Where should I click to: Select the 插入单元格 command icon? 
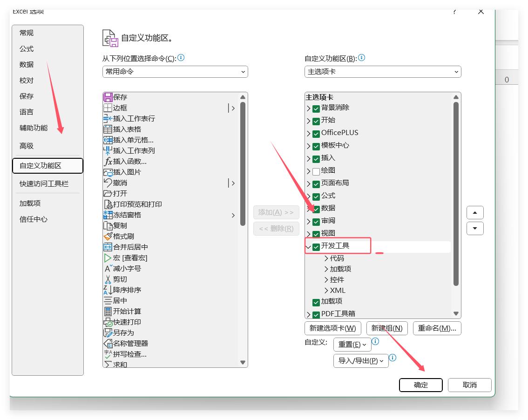point(108,140)
